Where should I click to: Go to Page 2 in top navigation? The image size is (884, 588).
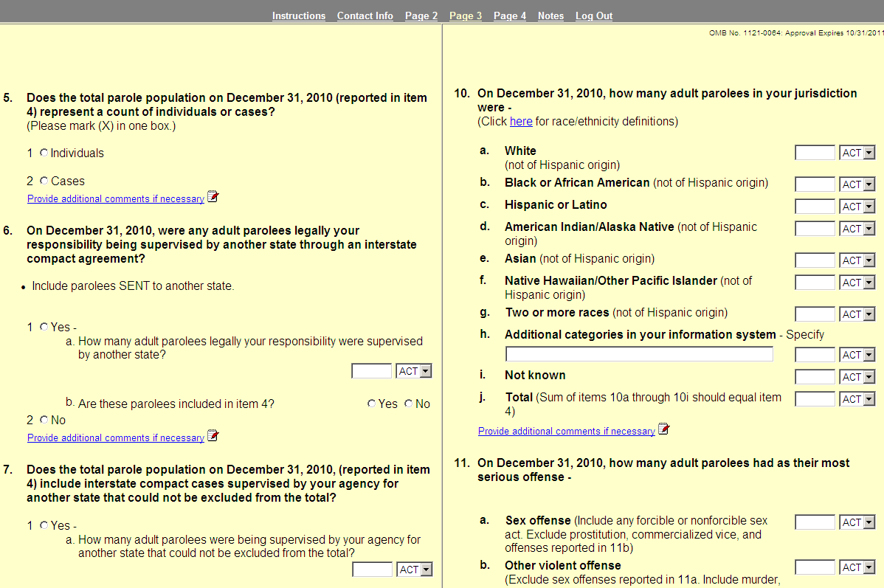coord(421,16)
